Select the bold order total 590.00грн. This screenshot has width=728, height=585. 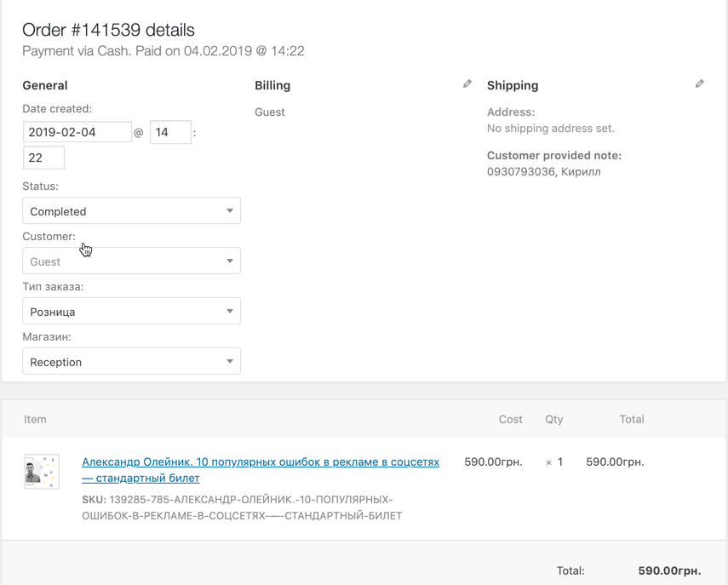click(669, 571)
